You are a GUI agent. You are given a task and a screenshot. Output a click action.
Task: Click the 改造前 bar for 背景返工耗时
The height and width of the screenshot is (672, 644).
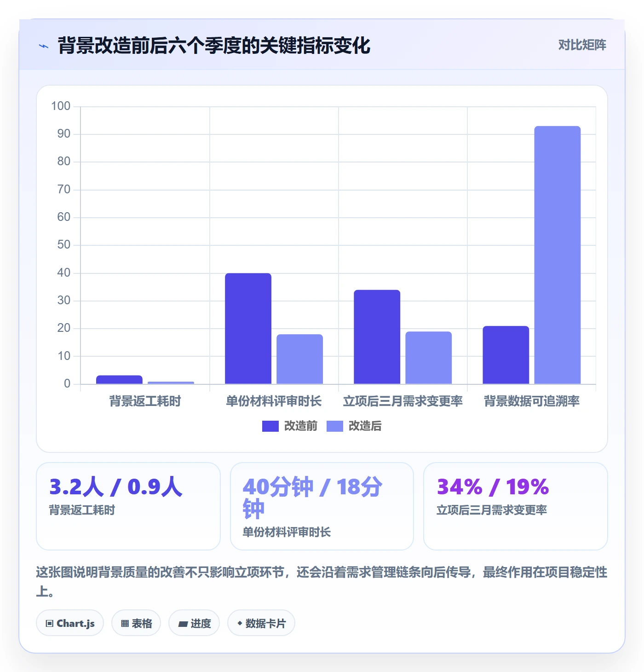pos(119,380)
